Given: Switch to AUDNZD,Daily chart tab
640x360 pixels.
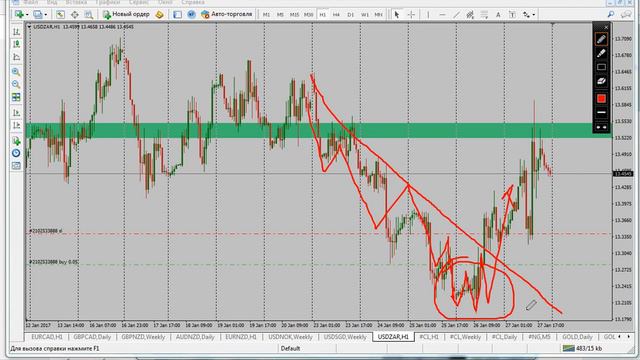Looking at the screenshot, I should (x=195, y=337).
